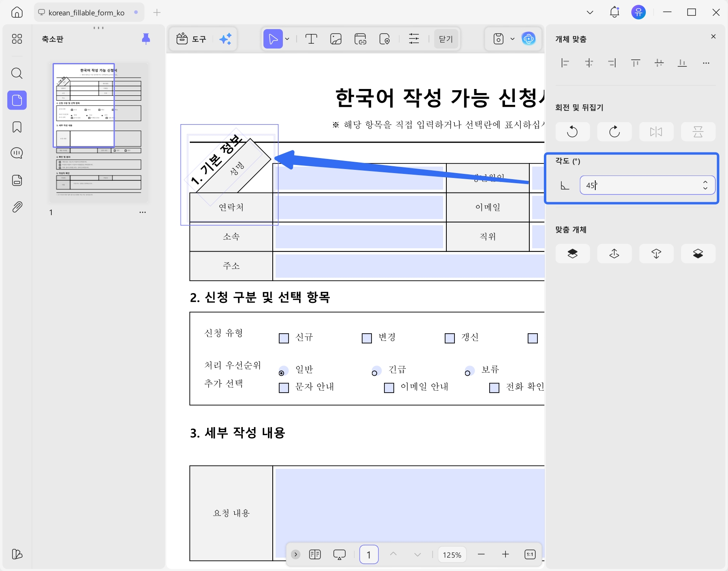Image resolution: width=728 pixels, height=571 pixels.
Task: Align objects to bottom edge
Action: point(682,63)
